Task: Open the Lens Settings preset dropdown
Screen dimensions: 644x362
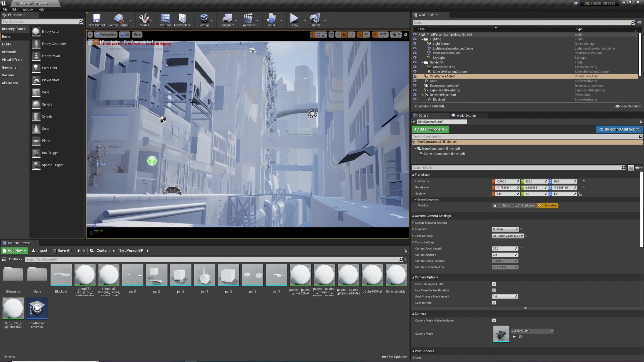Action: [x=508, y=236]
